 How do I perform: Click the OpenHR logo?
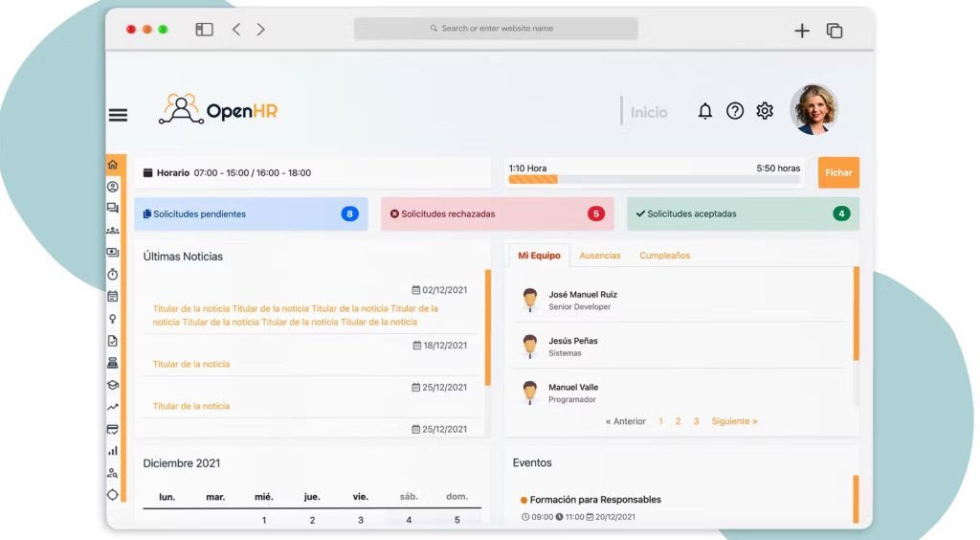point(217,110)
